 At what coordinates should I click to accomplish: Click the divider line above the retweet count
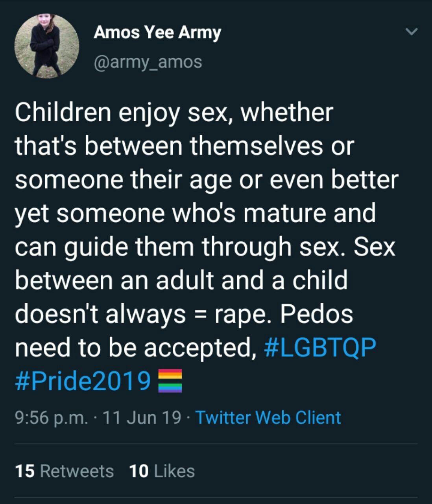pos(216,444)
